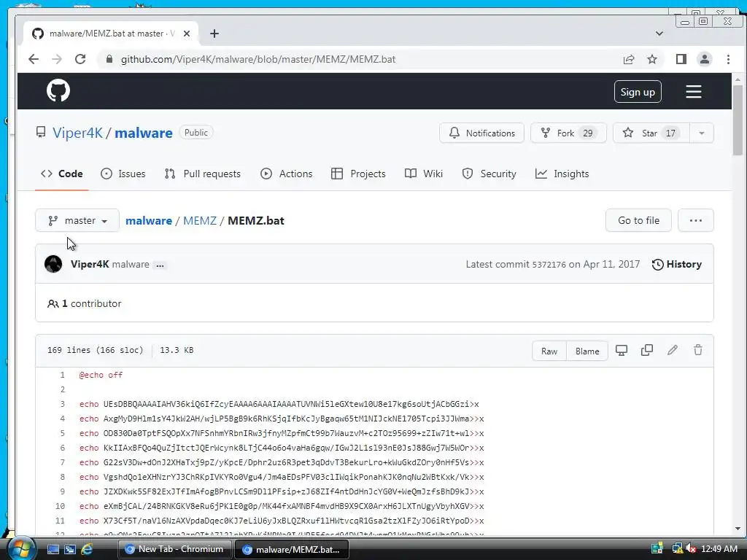Click the trash delete file icon
The width and height of the screenshot is (747, 560).
pos(698,351)
